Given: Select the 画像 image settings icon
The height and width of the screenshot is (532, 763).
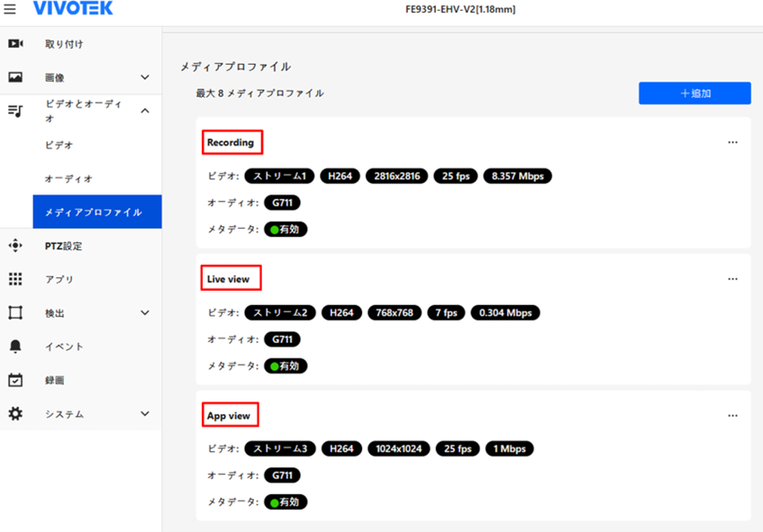Looking at the screenshot, I should click(15, 77).
